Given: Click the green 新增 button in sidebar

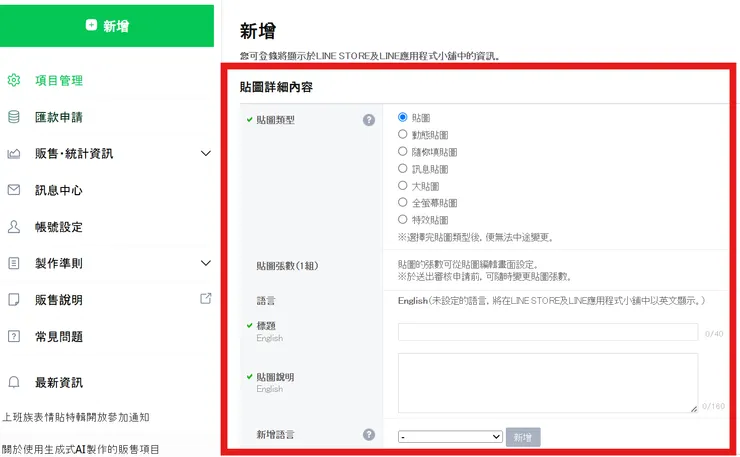Looking at the screenshot, I should 107,26.
